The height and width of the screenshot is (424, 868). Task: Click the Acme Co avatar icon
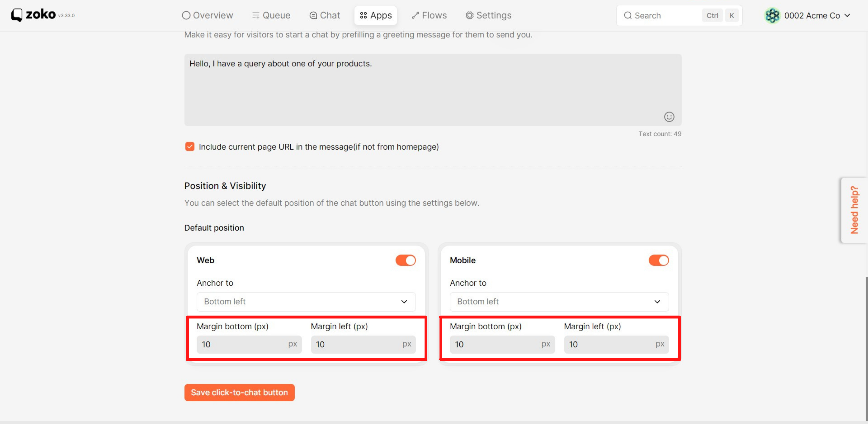point(772,16)
